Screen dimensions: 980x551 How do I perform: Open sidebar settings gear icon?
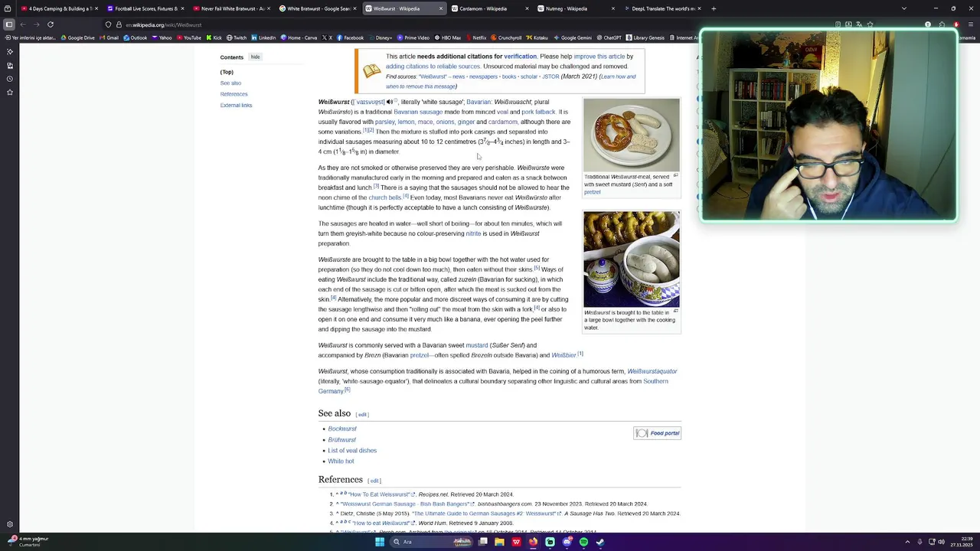9,525
